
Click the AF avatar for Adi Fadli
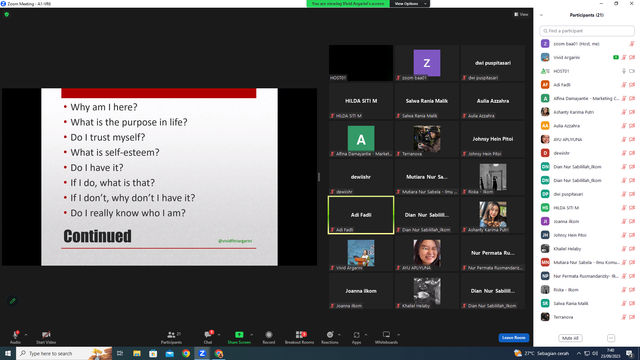point(545,85)
